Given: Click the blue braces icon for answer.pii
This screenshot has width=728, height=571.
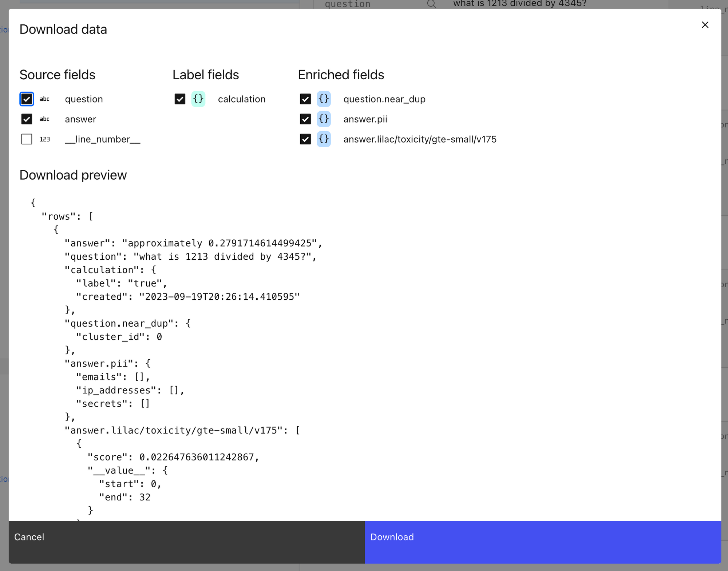Looking at the screenshot, I should click(324, 119).
